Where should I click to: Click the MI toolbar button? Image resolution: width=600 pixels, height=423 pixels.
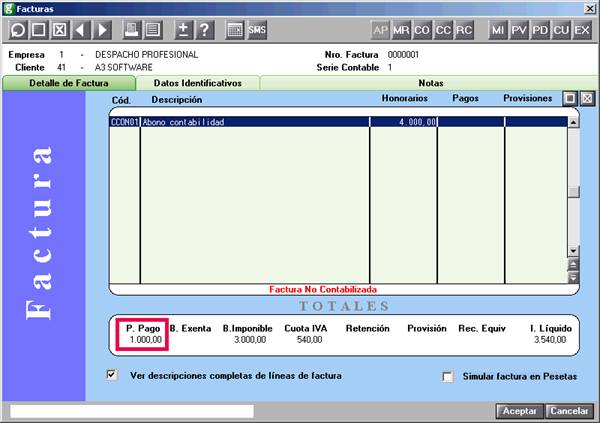tap(498, 30)
